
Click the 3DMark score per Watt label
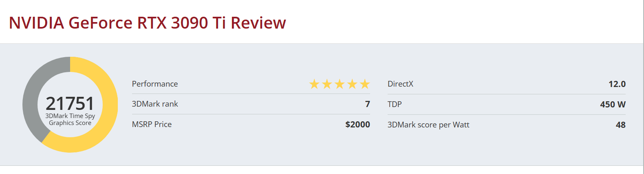coord(428,125)
